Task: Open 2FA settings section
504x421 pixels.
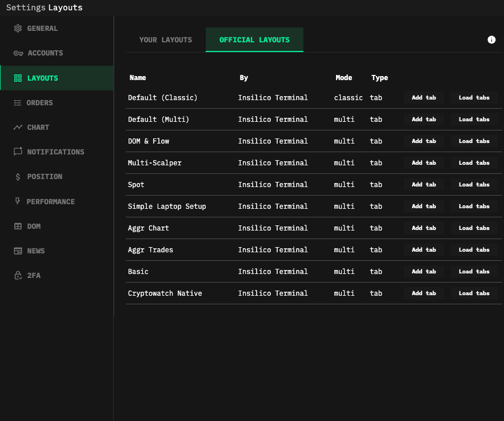Action: tap(57, 276)
